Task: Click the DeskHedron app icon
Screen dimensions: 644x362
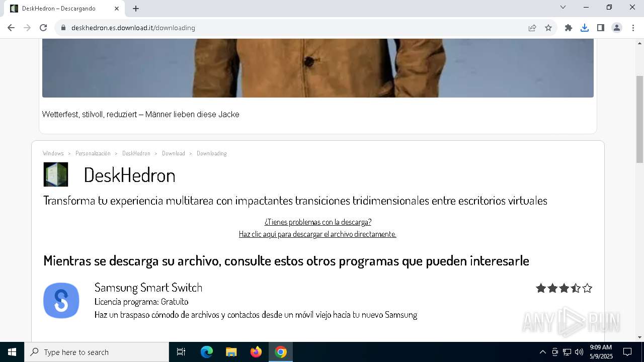Action: pos(56,174)
